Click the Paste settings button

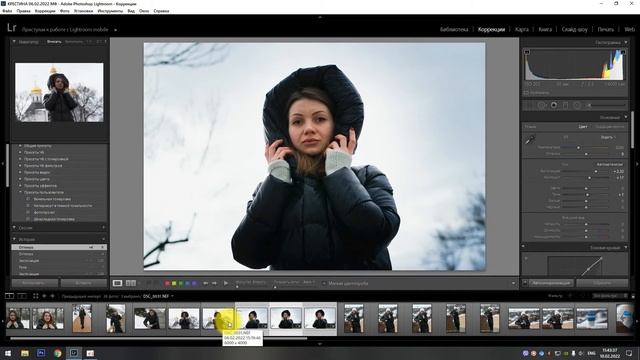84,283
